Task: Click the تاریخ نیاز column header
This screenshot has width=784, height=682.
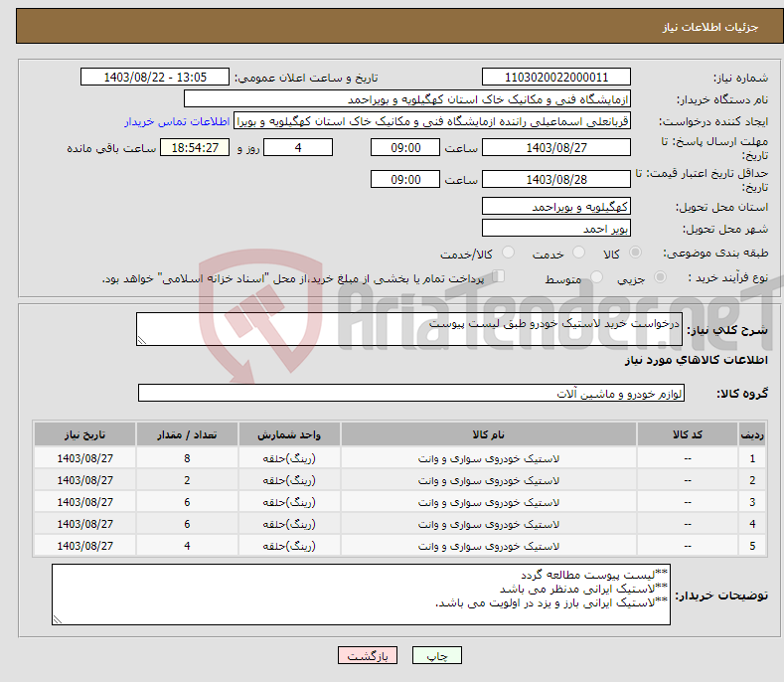Action: point(85,434)
